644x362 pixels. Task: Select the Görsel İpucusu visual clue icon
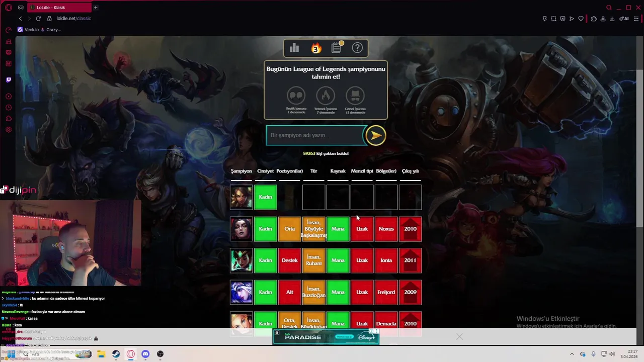click(355, 95)
